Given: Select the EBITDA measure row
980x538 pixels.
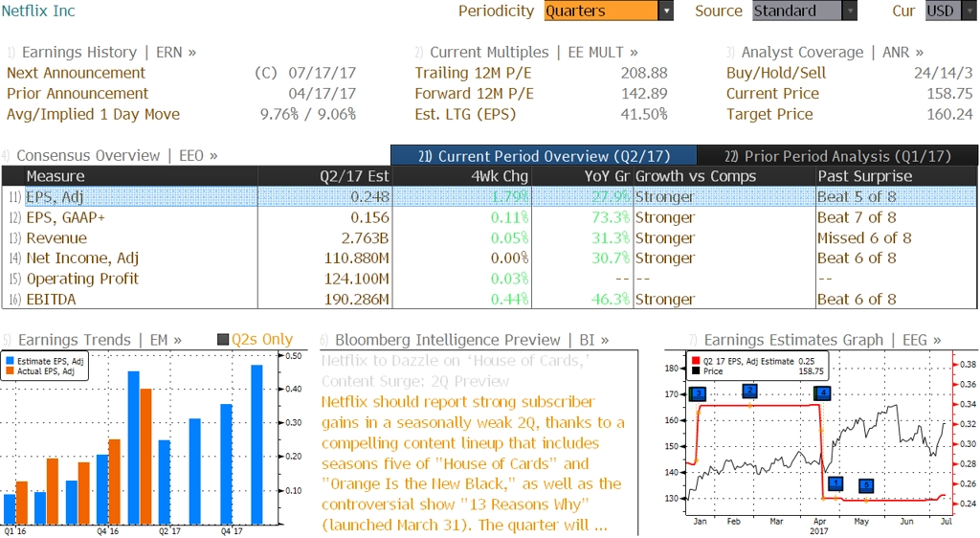Looking at the screenshot, I should point(489,300).
